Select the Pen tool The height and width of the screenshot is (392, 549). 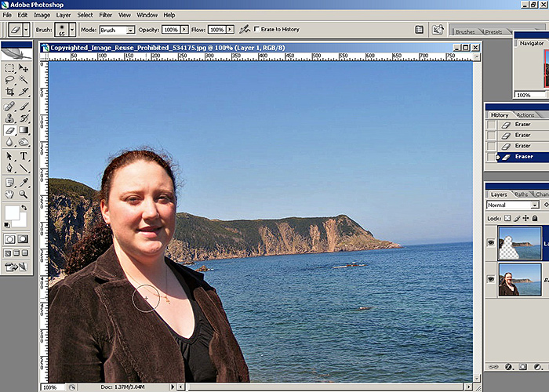9,168
